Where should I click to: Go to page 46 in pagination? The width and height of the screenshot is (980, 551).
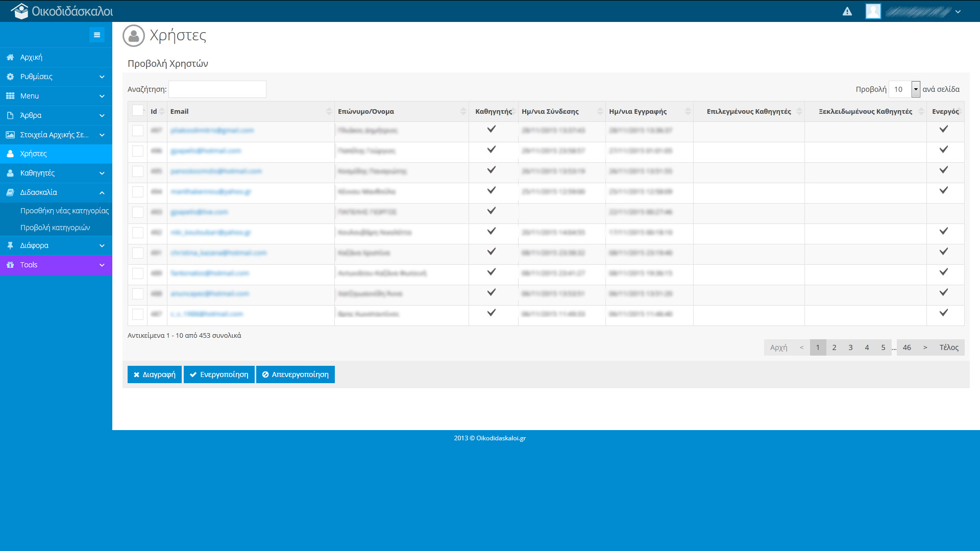click(x=907, y=347)
